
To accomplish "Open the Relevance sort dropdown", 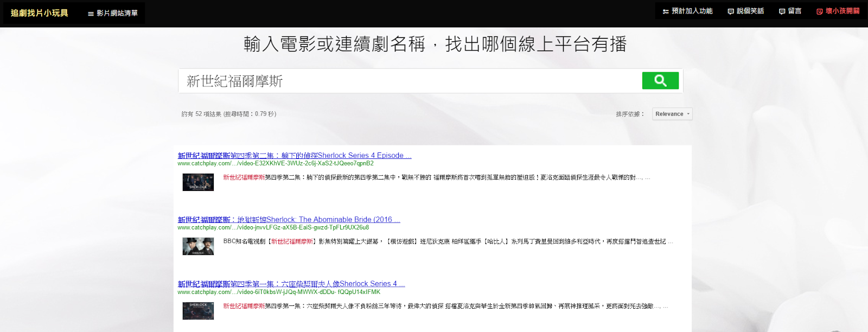I will tap(672, 114).
